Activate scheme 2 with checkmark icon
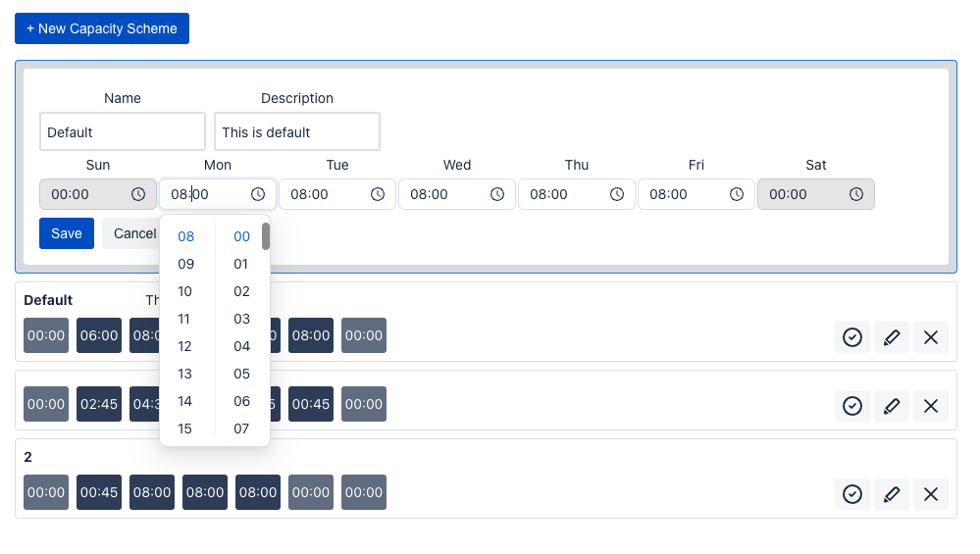This screenshot has height=554, width=980. coord(852,494)
